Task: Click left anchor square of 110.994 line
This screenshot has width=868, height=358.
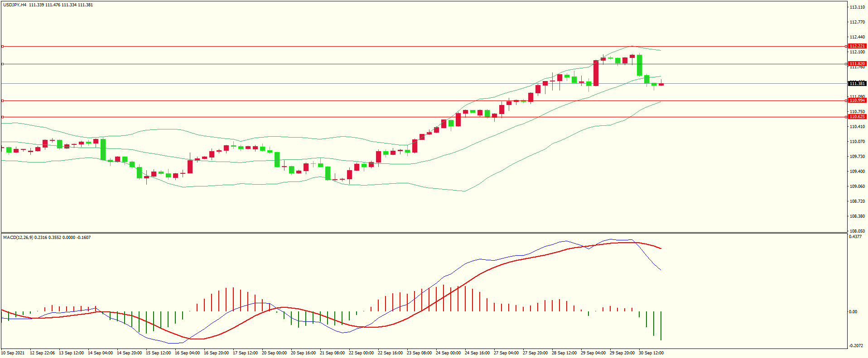Action: (x=2, y=100)
